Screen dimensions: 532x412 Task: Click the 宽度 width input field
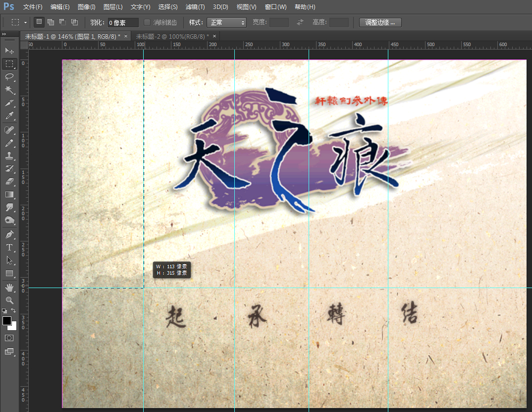coord(279,22)
